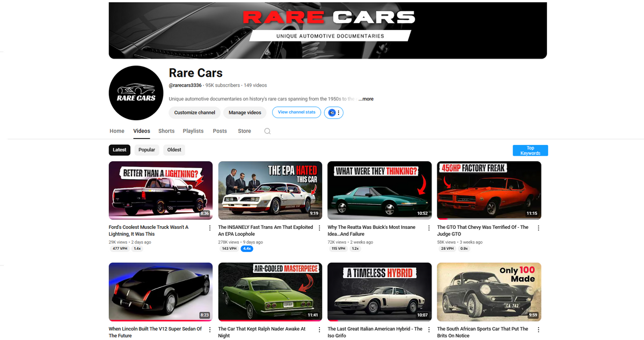This screenshot has height=340, width=644.
Task: Open video title When Lincoln Built The V12
Action: (x=156, y=332)
